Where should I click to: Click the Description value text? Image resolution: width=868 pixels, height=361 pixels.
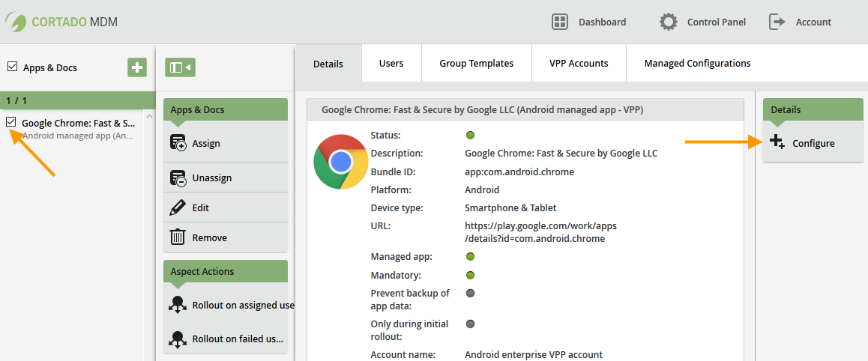tap(561, 153)
